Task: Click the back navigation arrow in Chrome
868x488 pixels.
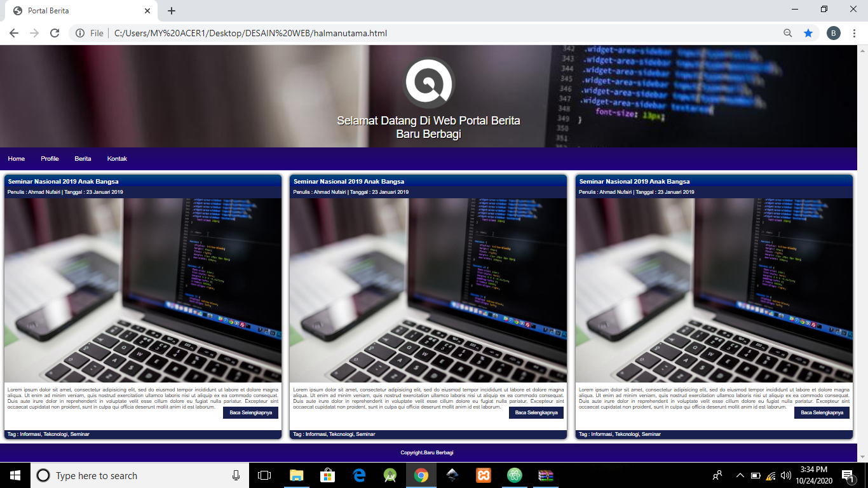Action: click(x=13, y=33)
